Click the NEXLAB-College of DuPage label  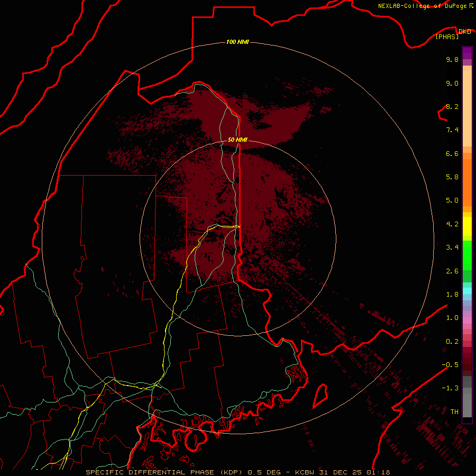(x=423, y=6)
